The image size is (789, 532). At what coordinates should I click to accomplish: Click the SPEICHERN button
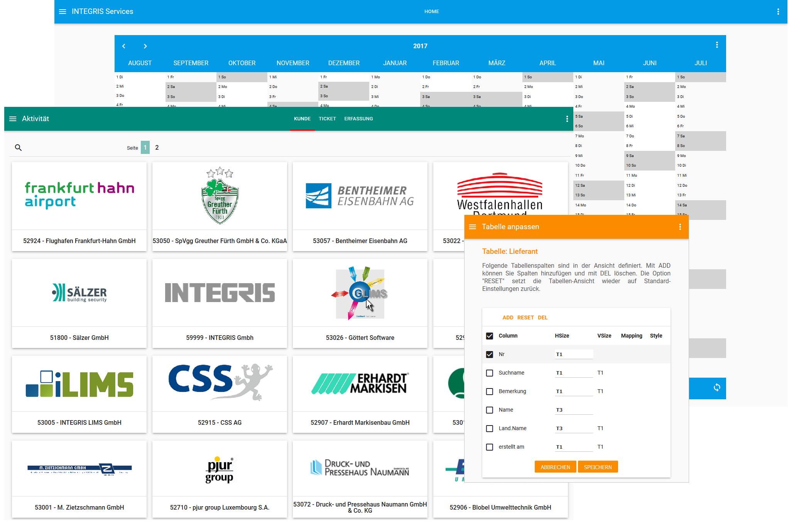point(598,467)
